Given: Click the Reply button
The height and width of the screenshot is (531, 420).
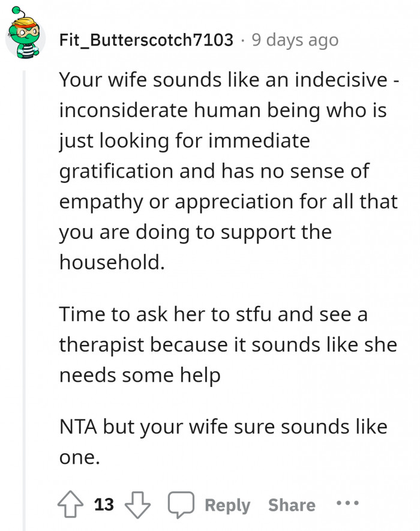Looking at the screenshot, I should [227, 505].
